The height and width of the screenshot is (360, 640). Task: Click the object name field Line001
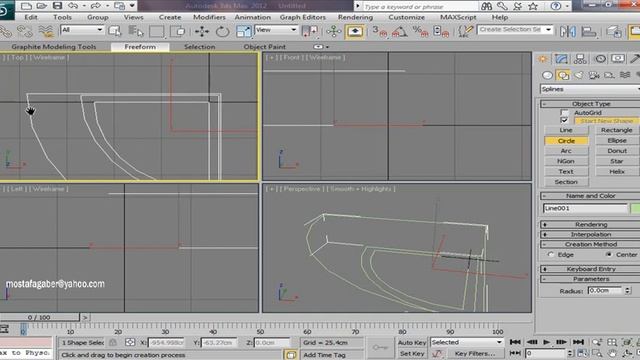(x=585, y=208)
